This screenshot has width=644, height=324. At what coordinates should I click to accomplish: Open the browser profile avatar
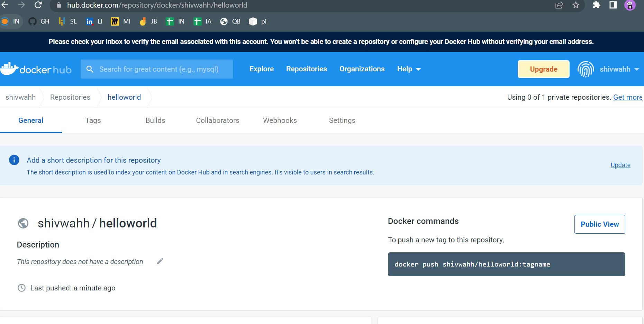click(x=630, y=5)
